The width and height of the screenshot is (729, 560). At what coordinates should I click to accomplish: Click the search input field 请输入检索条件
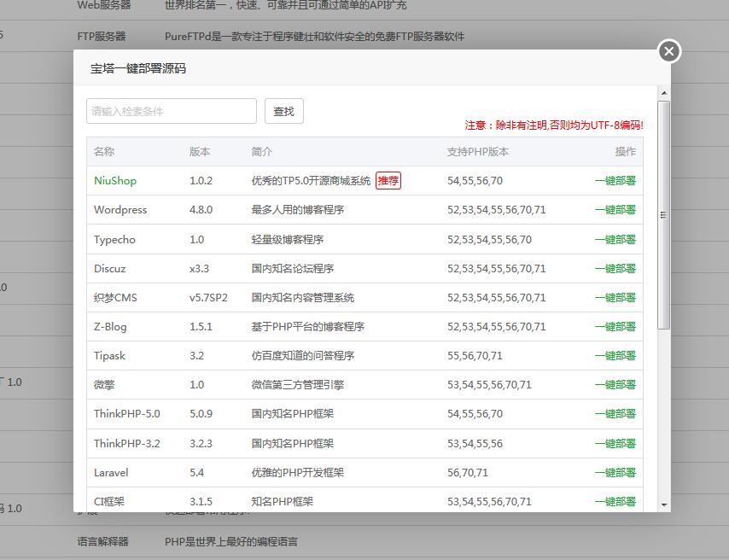[x=171, y=110]
